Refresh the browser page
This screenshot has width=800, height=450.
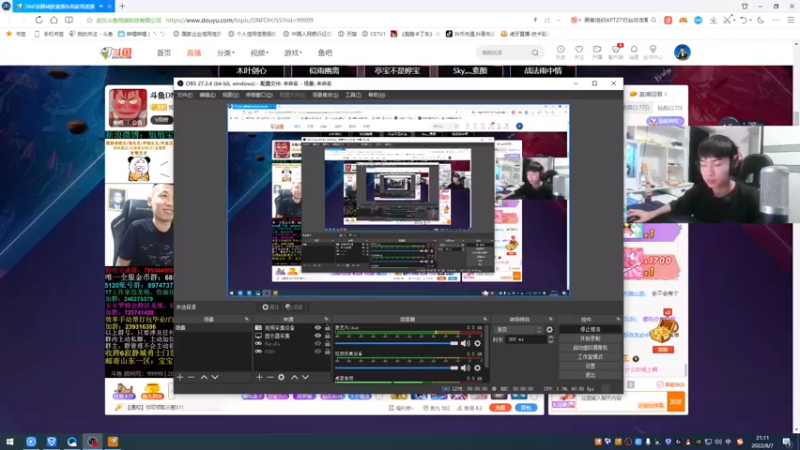coord(39,20)
